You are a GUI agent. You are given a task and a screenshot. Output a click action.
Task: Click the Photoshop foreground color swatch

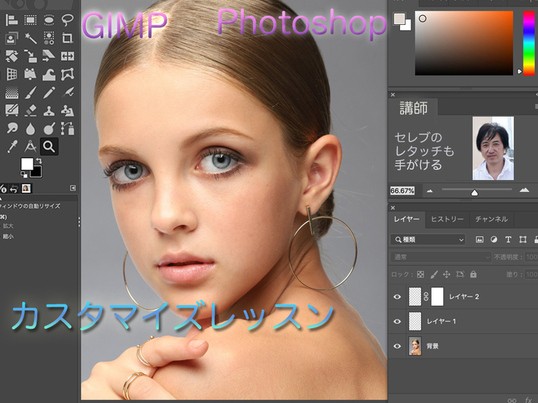399,19
